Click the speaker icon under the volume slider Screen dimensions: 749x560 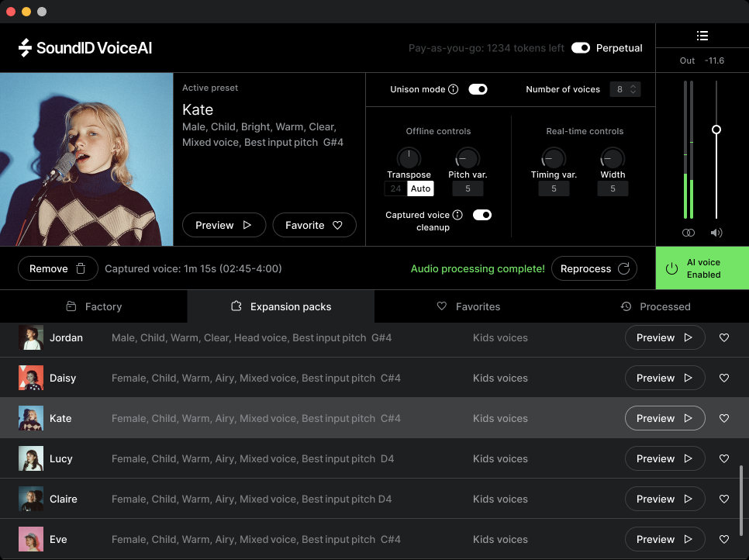tap(716, 232)
